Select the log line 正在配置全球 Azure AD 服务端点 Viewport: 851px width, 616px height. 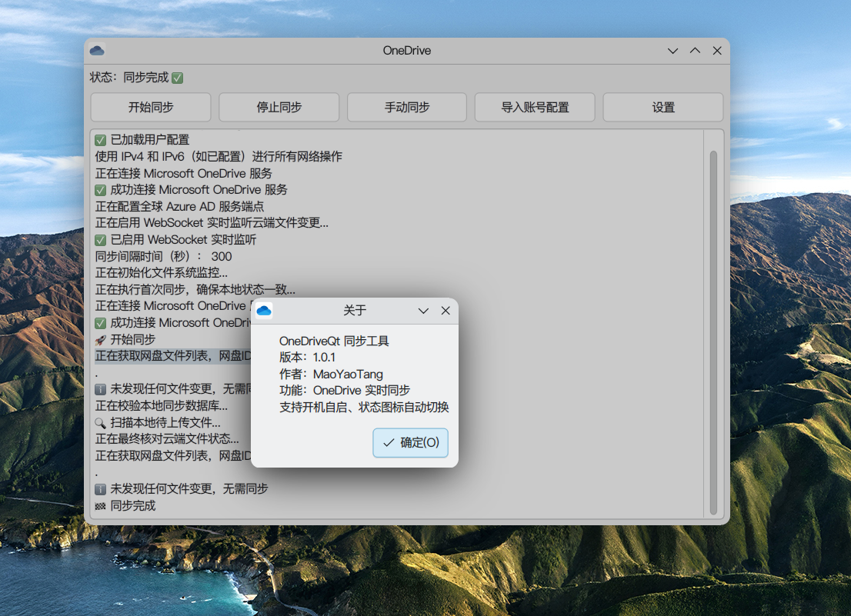tap(179, 207)
